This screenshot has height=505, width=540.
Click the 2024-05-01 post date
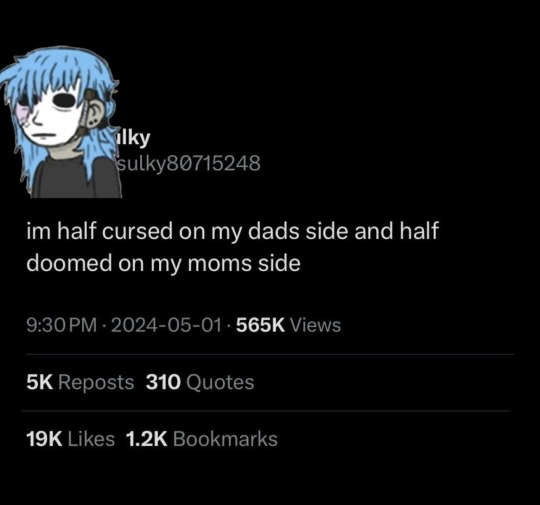click(x=166, y=325)
